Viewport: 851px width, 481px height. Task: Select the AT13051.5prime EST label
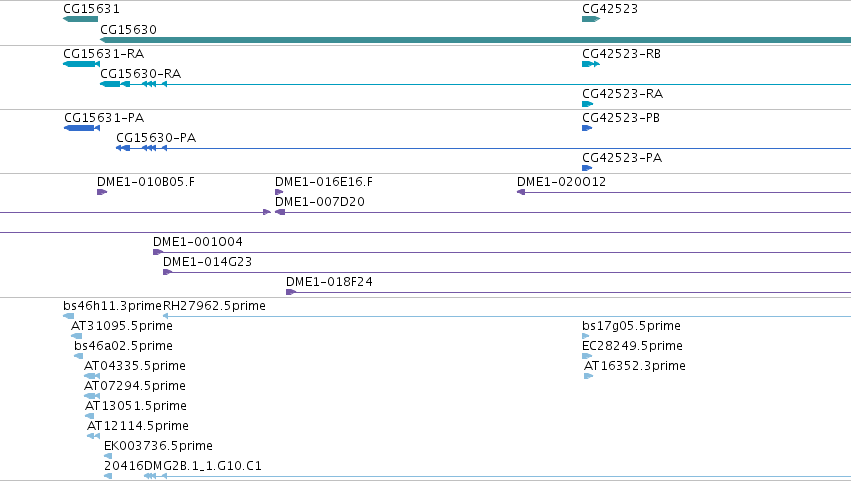[136, 407]
